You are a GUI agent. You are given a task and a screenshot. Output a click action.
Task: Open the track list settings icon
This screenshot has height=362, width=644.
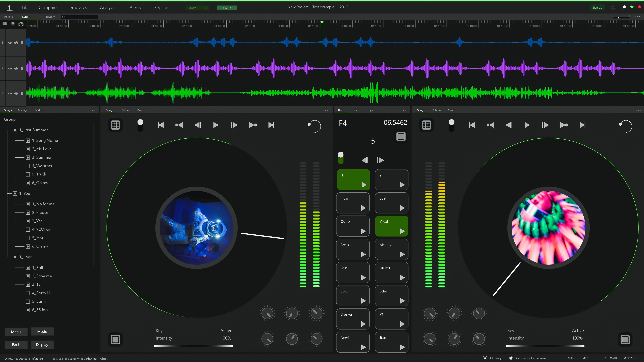tap(5, 24)
